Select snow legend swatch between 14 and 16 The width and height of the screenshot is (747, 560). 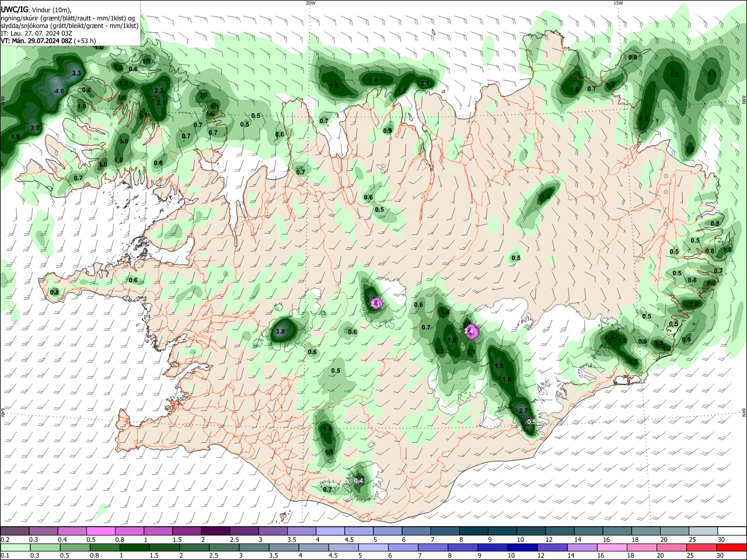589,531
